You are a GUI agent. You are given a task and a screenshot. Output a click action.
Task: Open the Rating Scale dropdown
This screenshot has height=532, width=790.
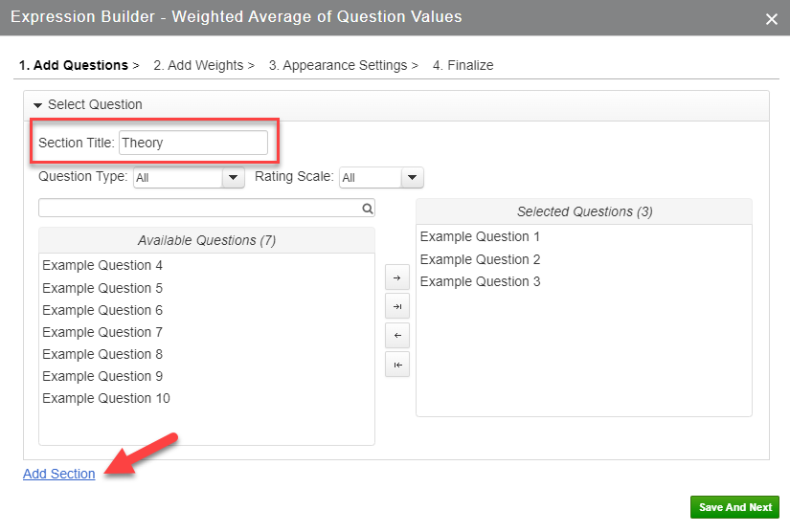412,177
